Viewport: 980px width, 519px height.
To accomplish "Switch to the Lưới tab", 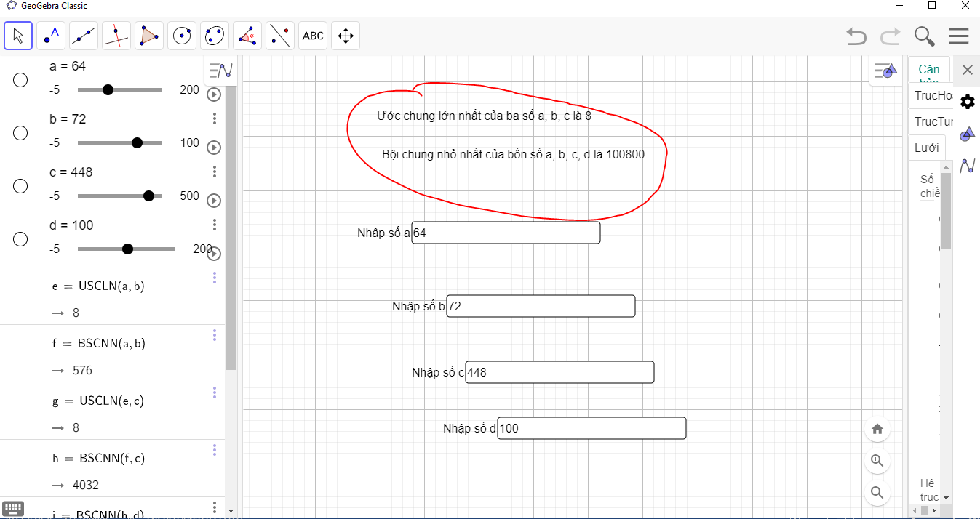I will coord(926,148).
